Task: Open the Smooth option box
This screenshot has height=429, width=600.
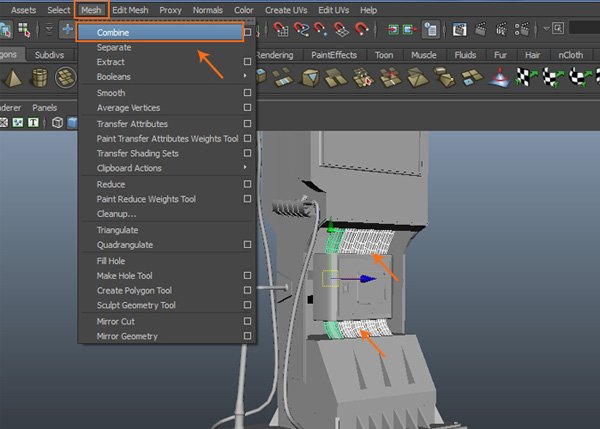Action: click(x=248, y=93)
